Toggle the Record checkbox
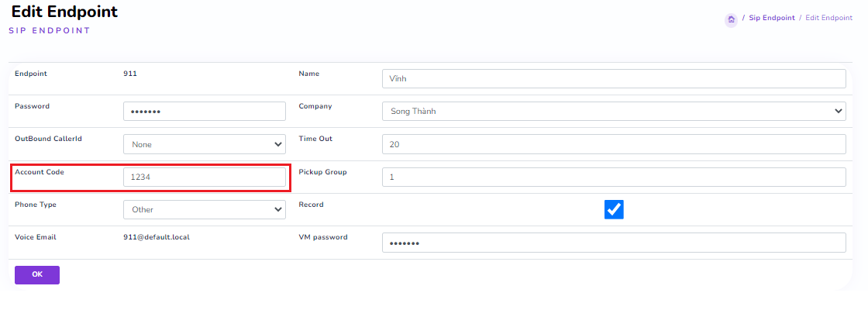 pyautogui.click(x=614, y=210)
